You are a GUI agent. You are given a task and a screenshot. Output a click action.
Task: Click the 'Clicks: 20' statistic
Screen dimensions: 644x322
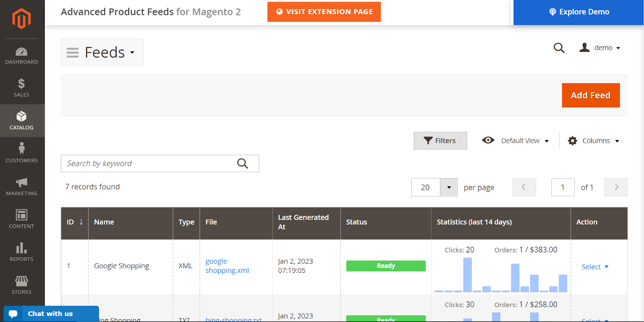tap(459, 250)
